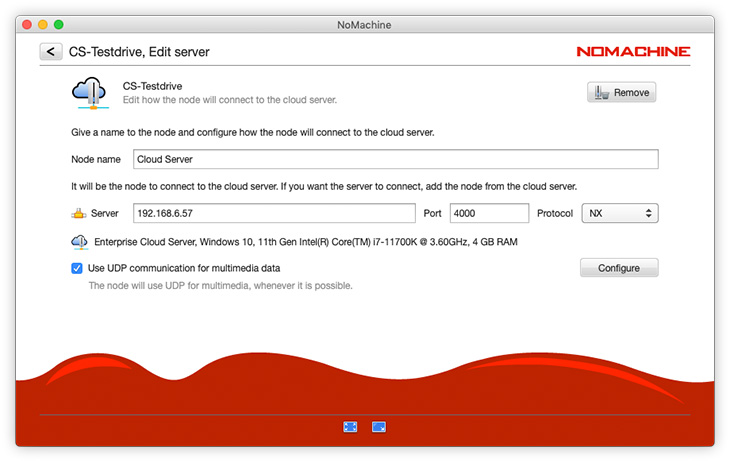Click the fullscreen icon in bottom bar
This screenshot has width=730, height=461.
pyautogui.click(x=350, y=426)
